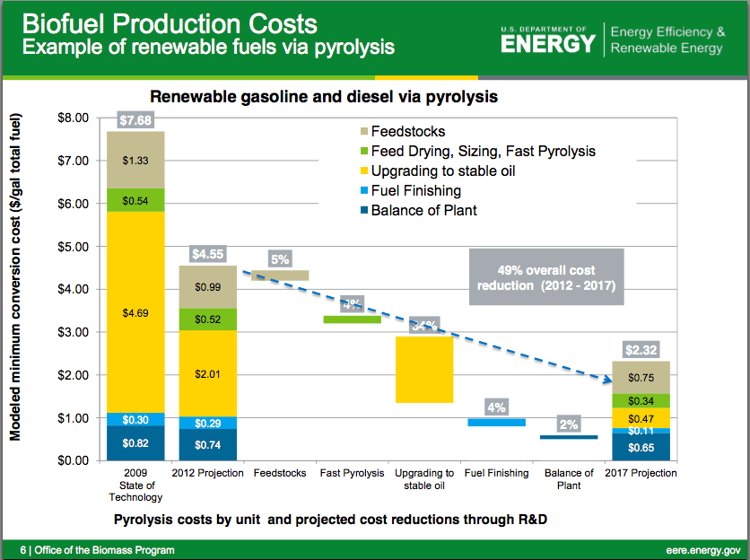The width and height of the screenshot is (750, 560).
Task: Click the $4.55 total label on 2012 bar
Action: 208,254
